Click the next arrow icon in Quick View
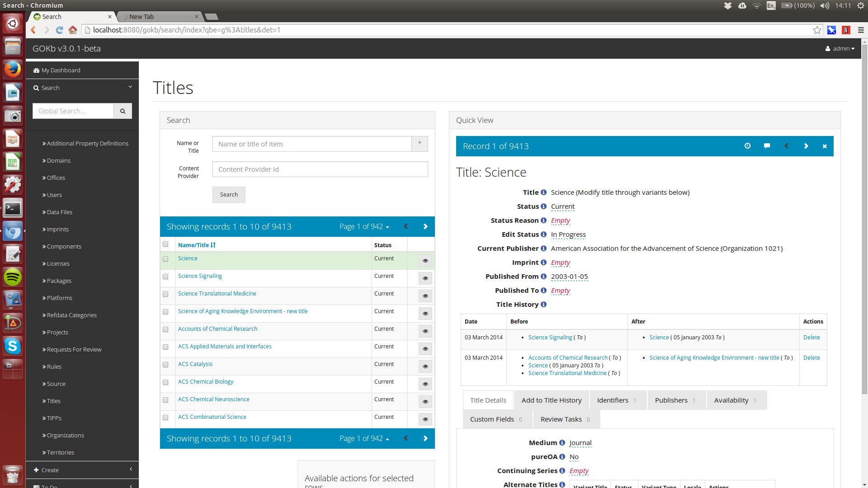Viewport: 868px width, 488px height. coord(806,146)
